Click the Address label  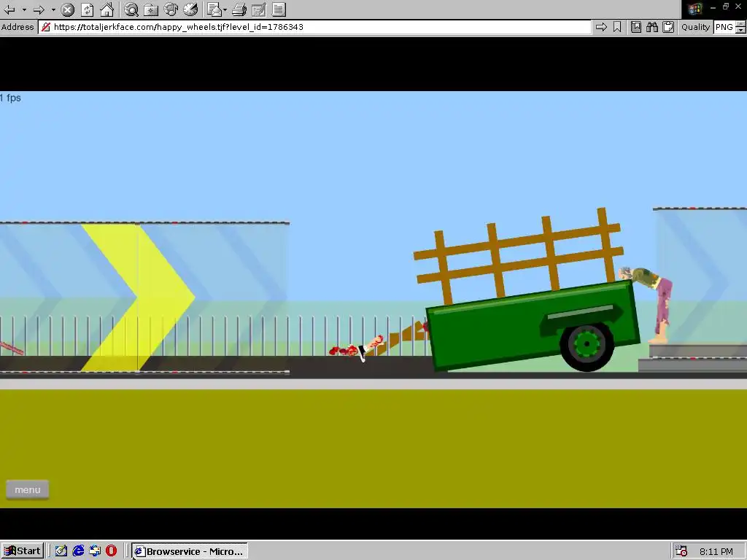[x=18, y=27]
